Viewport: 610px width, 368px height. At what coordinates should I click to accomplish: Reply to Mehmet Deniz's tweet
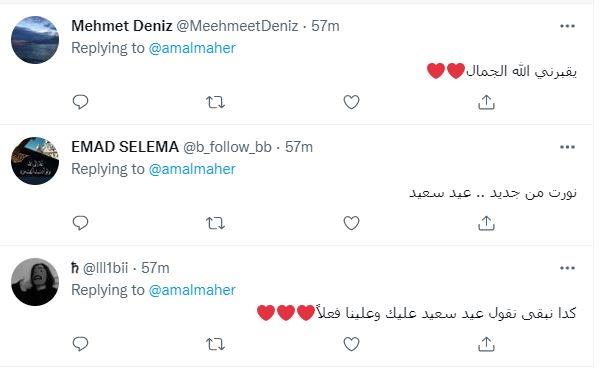point(81,102)
